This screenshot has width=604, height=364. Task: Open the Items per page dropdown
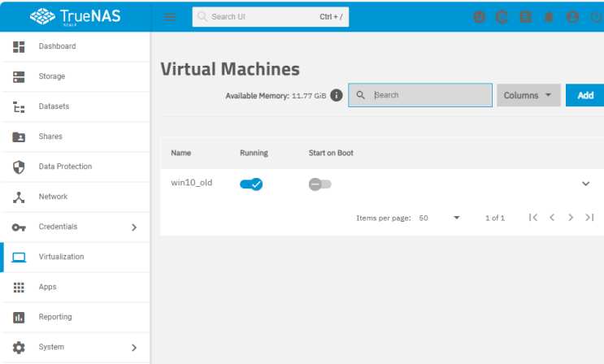[x=439, y=218]
